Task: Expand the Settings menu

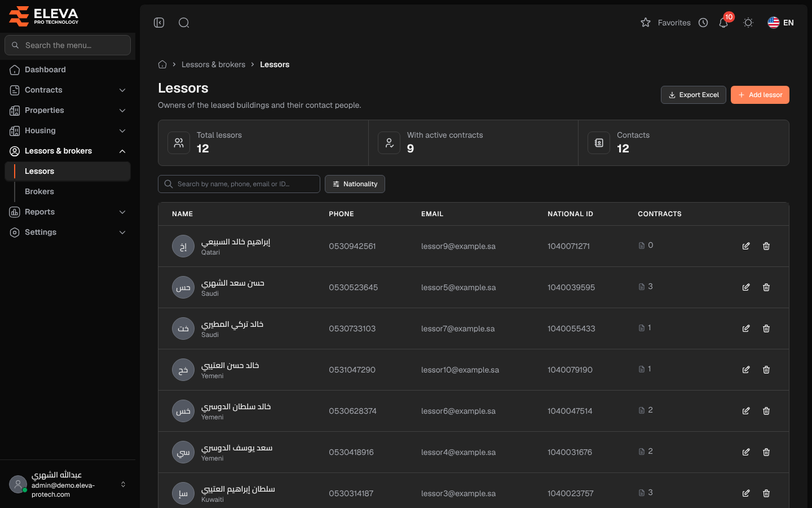Action: [68, 232]
